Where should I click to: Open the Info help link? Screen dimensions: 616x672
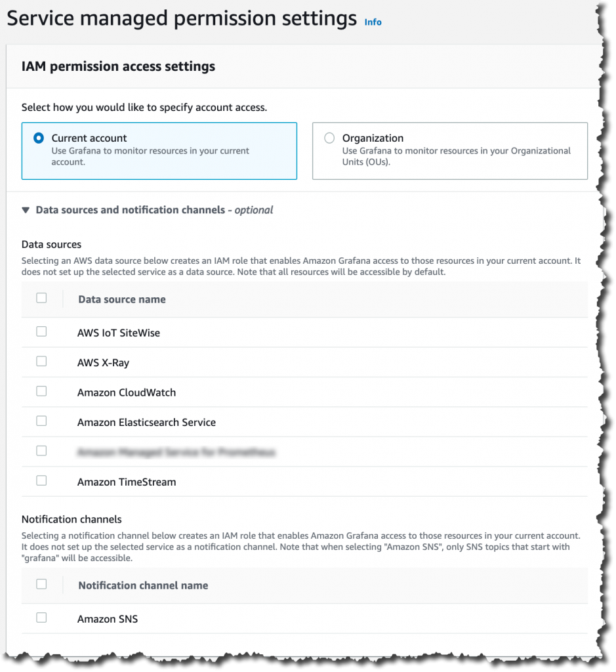(373, 22)
